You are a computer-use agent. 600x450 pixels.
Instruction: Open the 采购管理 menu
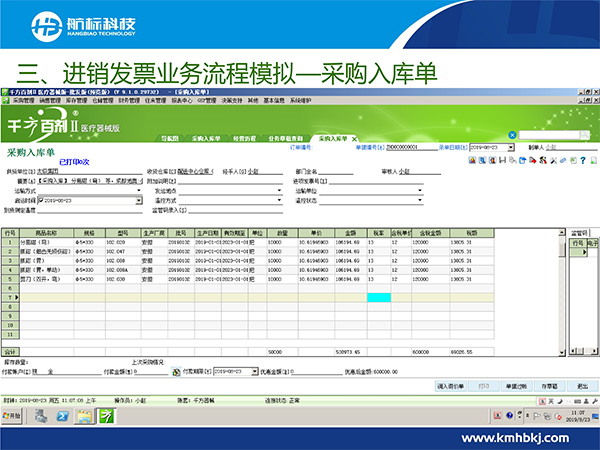(x=24, y=100)
